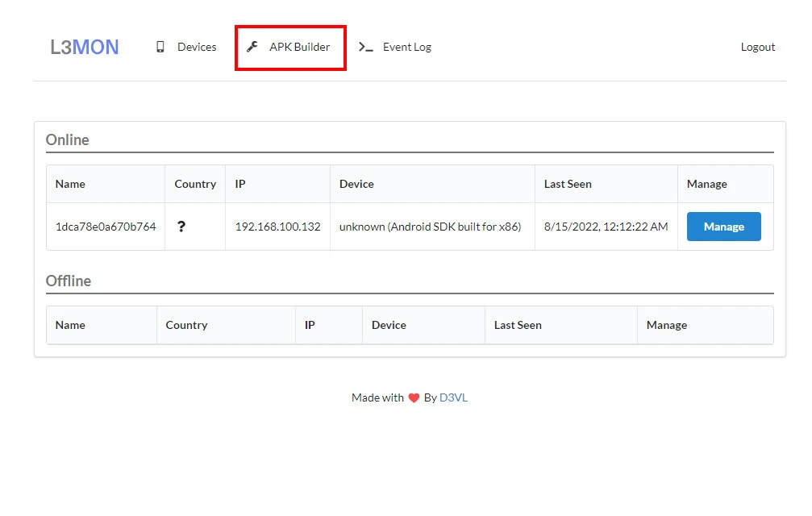812x516 pixels.
Task: Click the phone icon beside Devices
Action: [160, 47]
